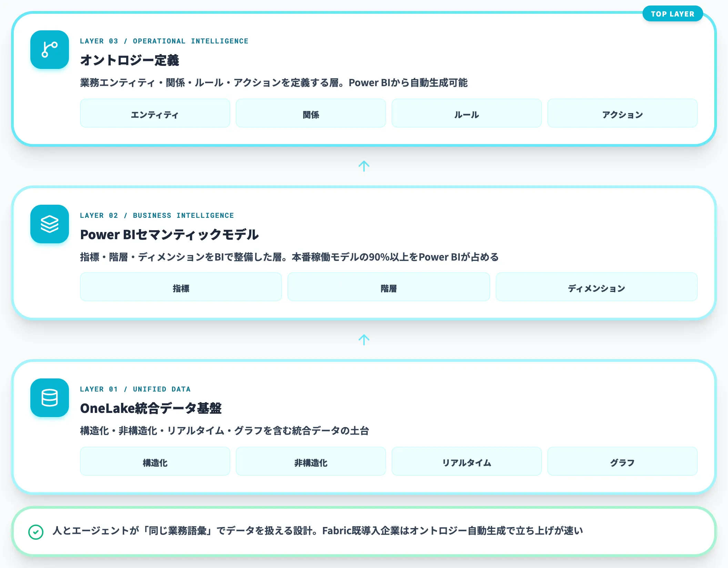Select the 指標 chip

[181, 287]
